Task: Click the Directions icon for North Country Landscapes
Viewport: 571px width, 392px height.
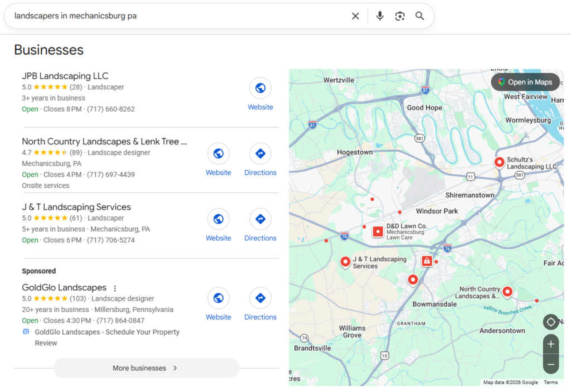Action: coord(260,153)
